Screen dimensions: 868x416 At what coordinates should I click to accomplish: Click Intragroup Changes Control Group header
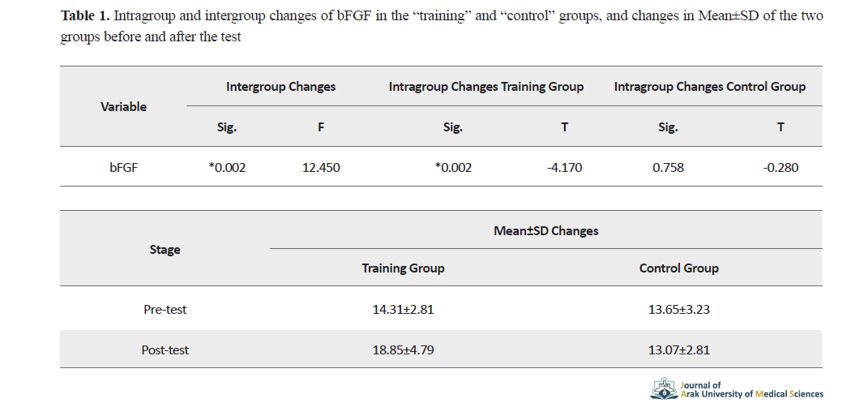pyautogui.click(x=710, y=87)
